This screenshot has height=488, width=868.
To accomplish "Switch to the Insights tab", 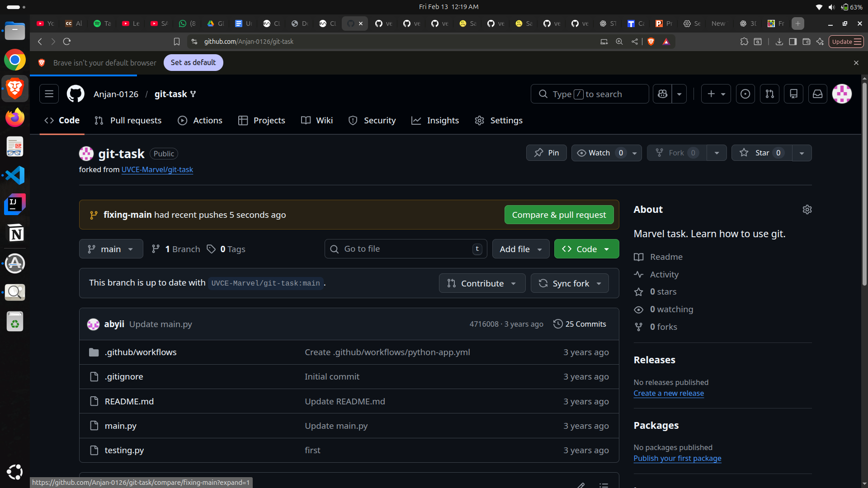I will pyautogui.click(x=435, y=121).
